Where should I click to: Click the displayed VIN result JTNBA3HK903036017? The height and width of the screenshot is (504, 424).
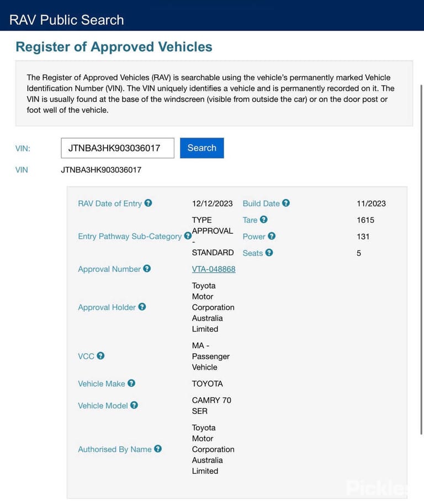(x=101, y=170)
